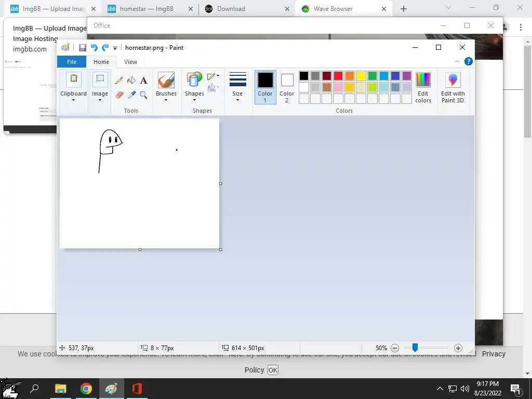Click the zoom slider handle
The height and width of the screenshot is (399, 532).
[415, 348]
